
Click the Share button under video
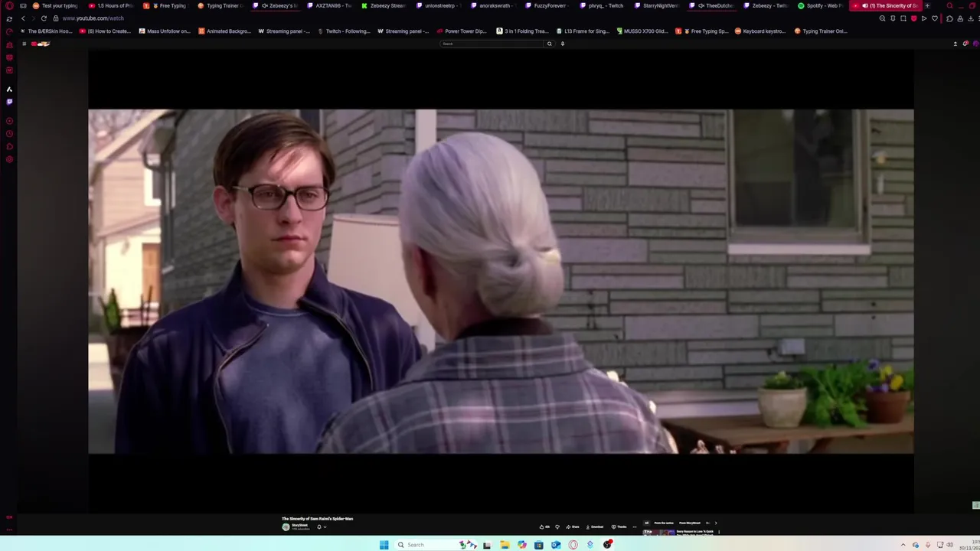(573, 527)
